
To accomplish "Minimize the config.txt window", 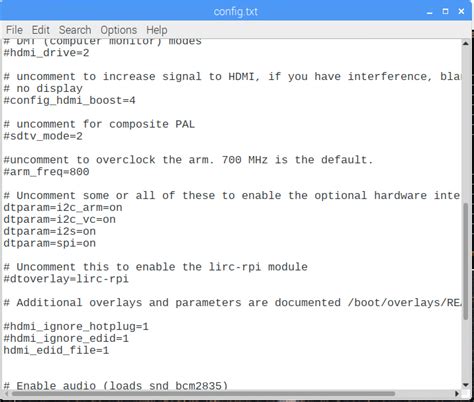I will coord(429,12).
